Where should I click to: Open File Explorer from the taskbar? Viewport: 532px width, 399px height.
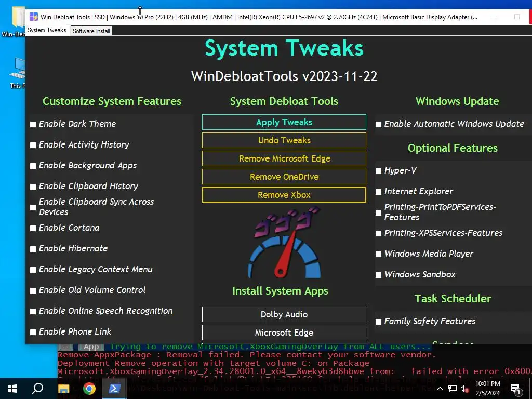64,389
